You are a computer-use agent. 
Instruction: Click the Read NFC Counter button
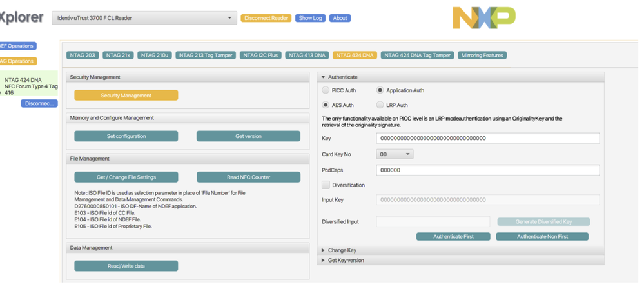point(248,177)
